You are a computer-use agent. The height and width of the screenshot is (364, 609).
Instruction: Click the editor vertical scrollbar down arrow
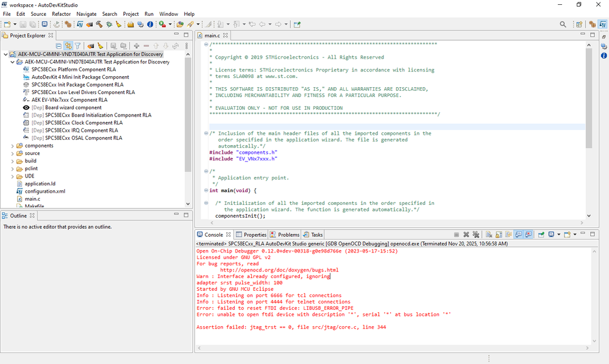(x=588, y=215)
